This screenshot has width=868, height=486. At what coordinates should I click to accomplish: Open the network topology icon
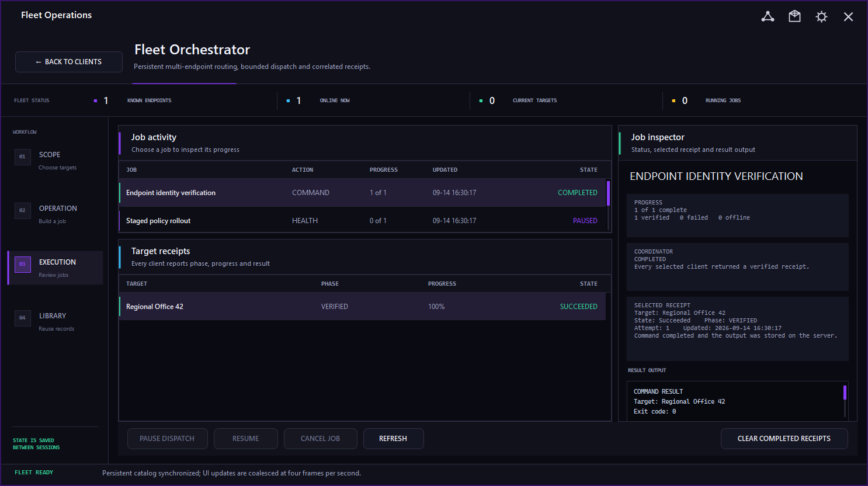(768, 16)
